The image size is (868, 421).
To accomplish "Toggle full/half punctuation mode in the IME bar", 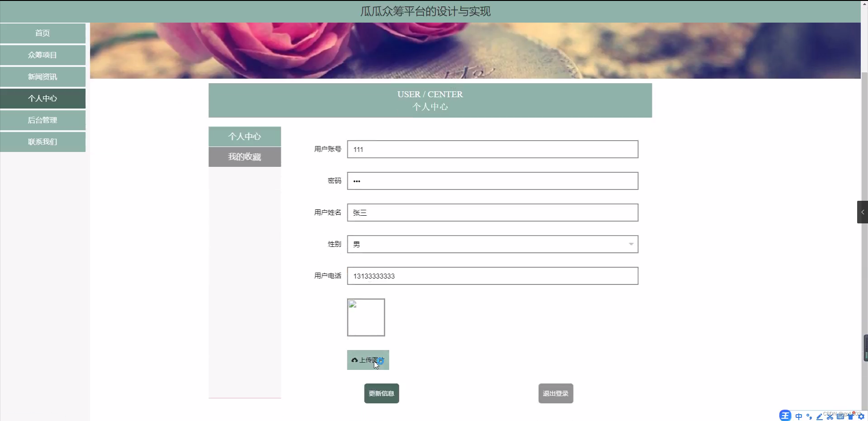I will click(x=808, y=416).
